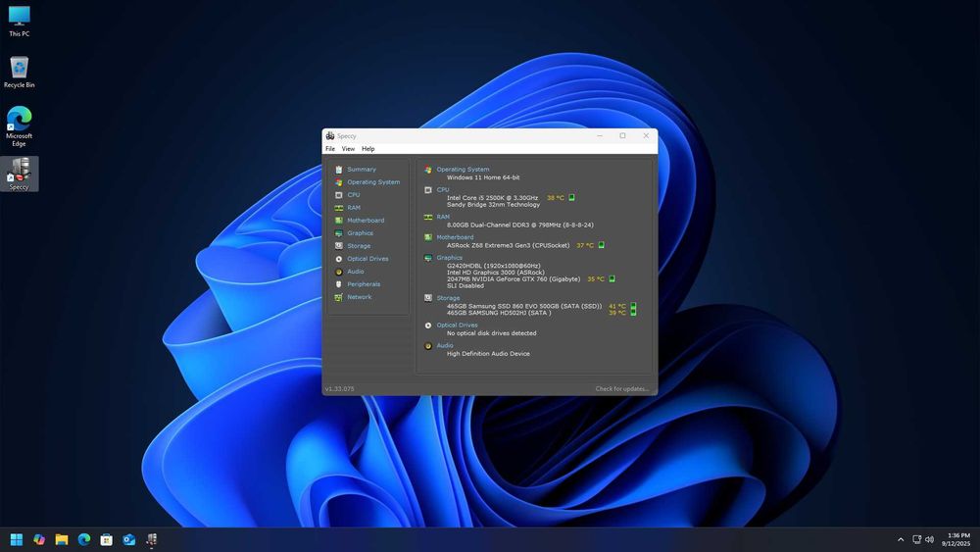This screenshot has width=980, height=552.
Task: Click the text Windows 11 Home 64-bit
Action: (482, 177)
